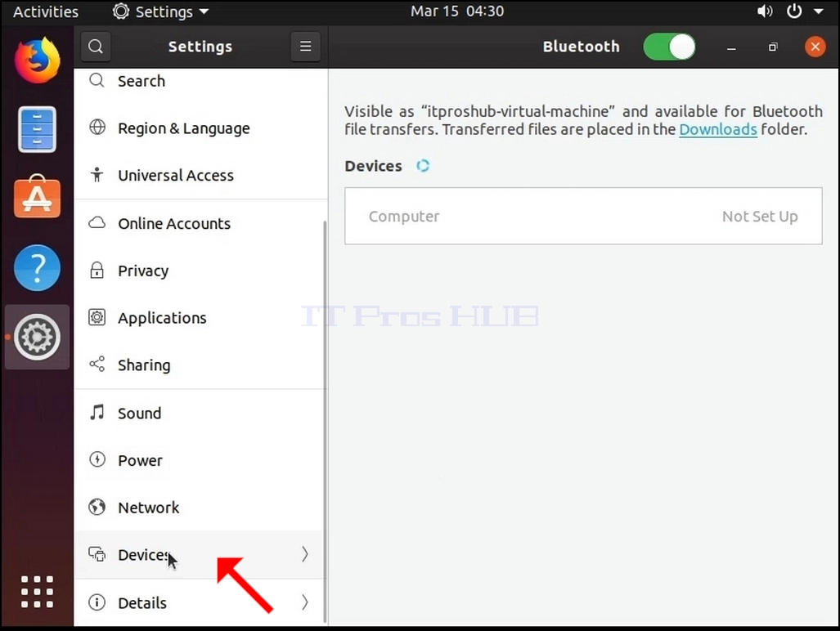Click the sidebar vertical scrollbar

[326, 422]
